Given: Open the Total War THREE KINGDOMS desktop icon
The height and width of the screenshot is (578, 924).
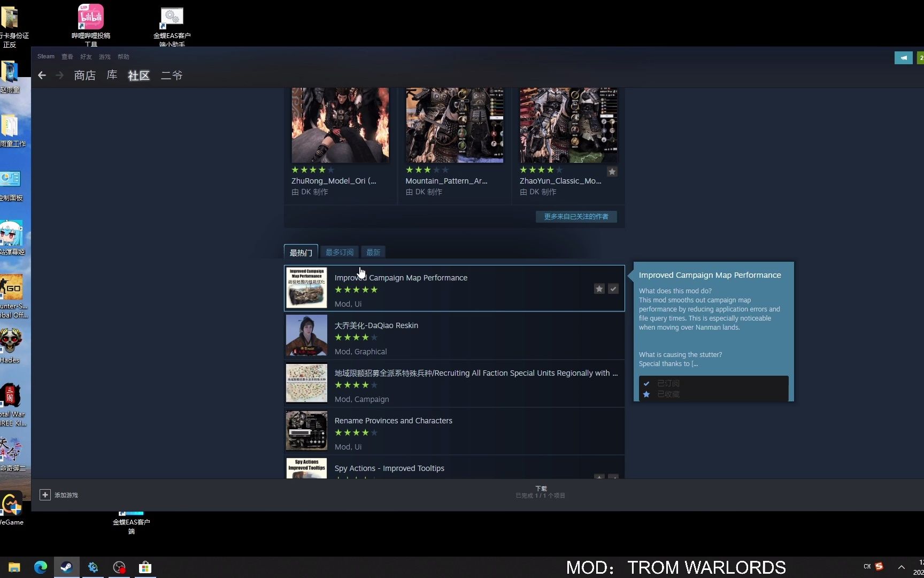Looking at the screenshot, I should [12, 404].
